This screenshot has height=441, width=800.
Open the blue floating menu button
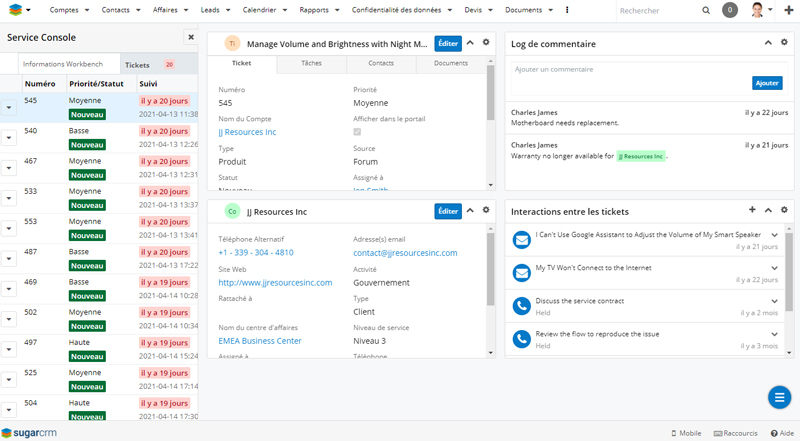point(780,398)
